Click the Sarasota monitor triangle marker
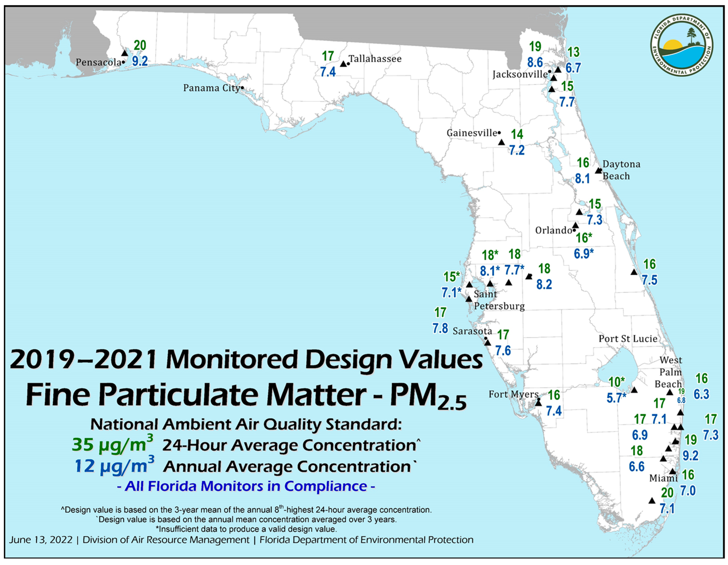Screen dimensions: 728x565 (487, 343)
